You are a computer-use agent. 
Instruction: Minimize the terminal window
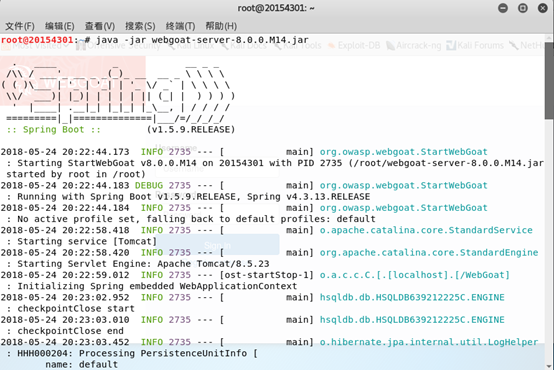tap(503, 8)
